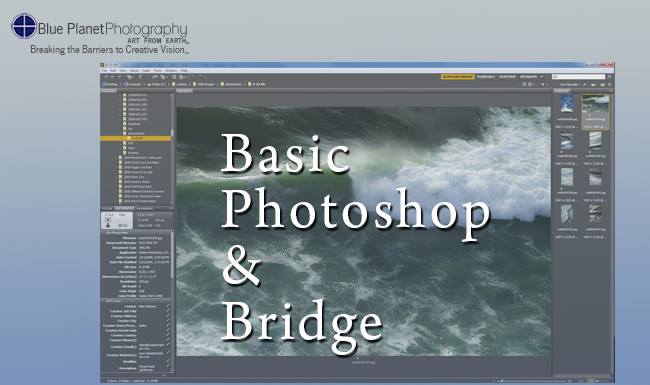Screen dimensions: 650x385
Task: Click the Rotate 90° counterclockwise icon
Action: tap(194, 77)
